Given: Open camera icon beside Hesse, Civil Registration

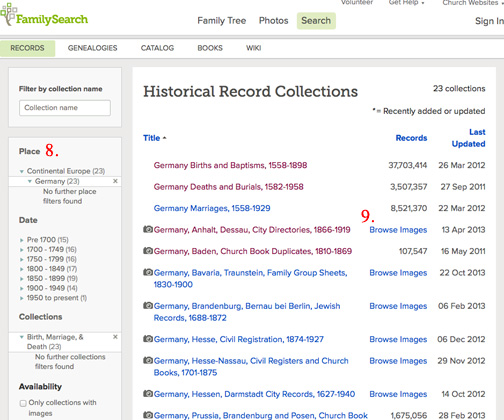Looking at the screenshot, I should (148, 339).
